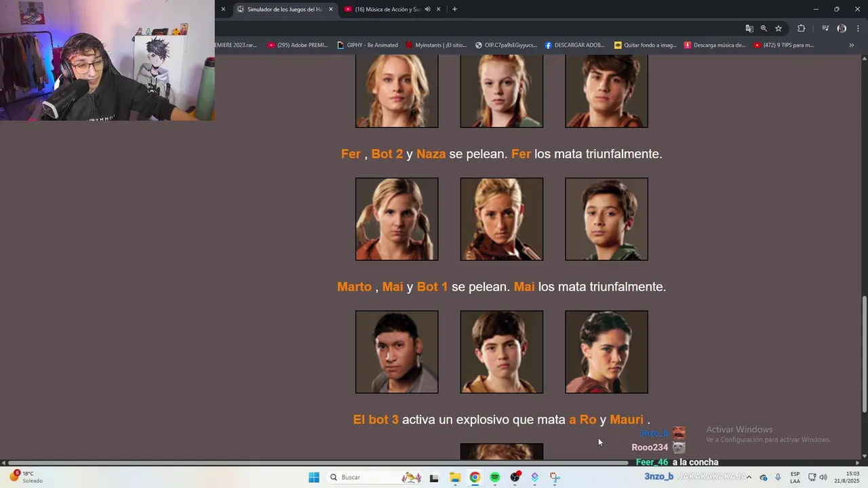The height and width of the screenshot is (488, 868).
Task: Open the media controls icon in Chrome toolbar
Action: [825, 28]
